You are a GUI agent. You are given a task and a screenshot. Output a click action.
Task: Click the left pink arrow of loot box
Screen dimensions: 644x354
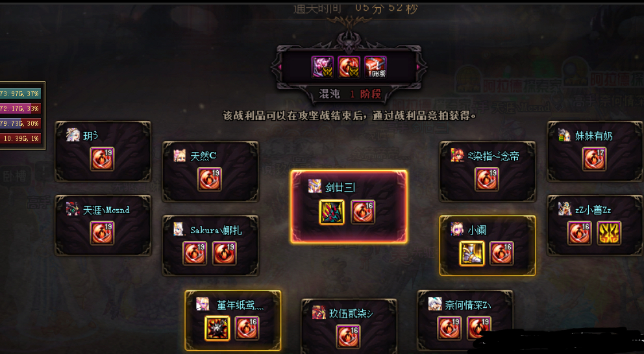coord(280,67)
